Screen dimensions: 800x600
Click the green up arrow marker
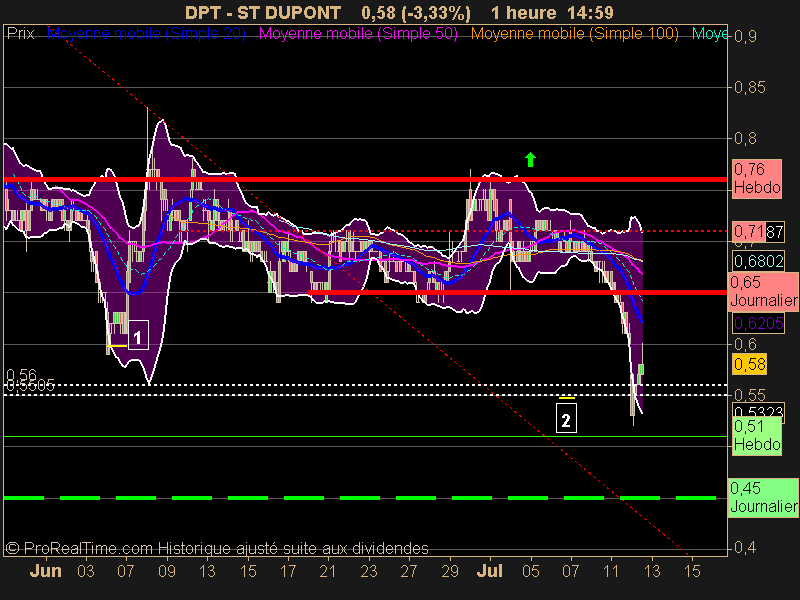(x=530, y=160)
